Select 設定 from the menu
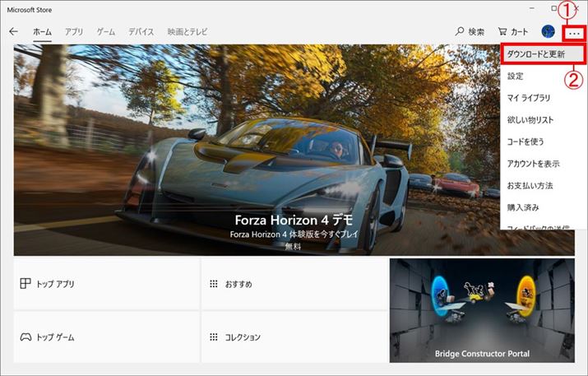 [544, 77]
